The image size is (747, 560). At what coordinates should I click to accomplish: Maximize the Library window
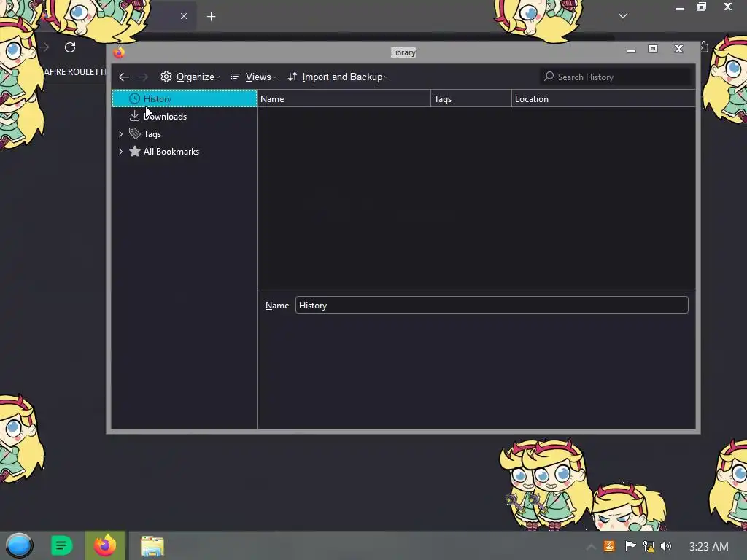tap(653, 49)
